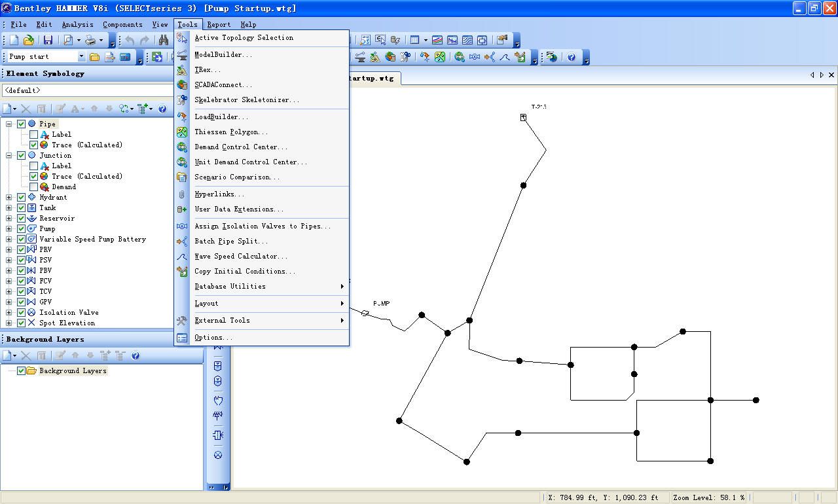Click the Find binoculars icon

pyautogui.click(x=164, y=40)
